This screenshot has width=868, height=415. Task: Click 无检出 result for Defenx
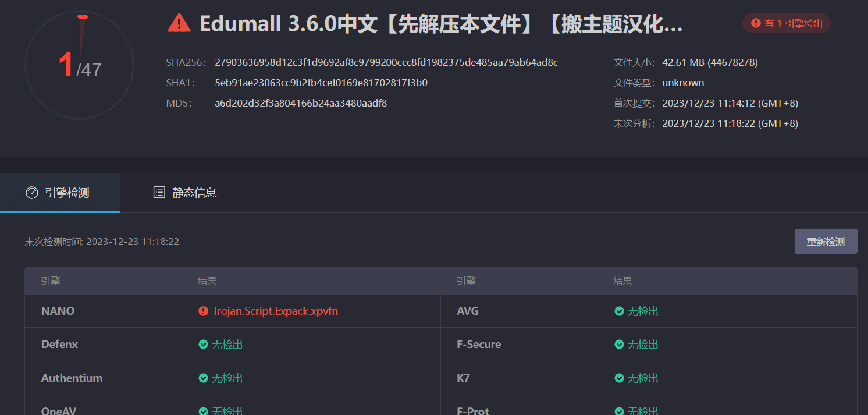[227, 345]
